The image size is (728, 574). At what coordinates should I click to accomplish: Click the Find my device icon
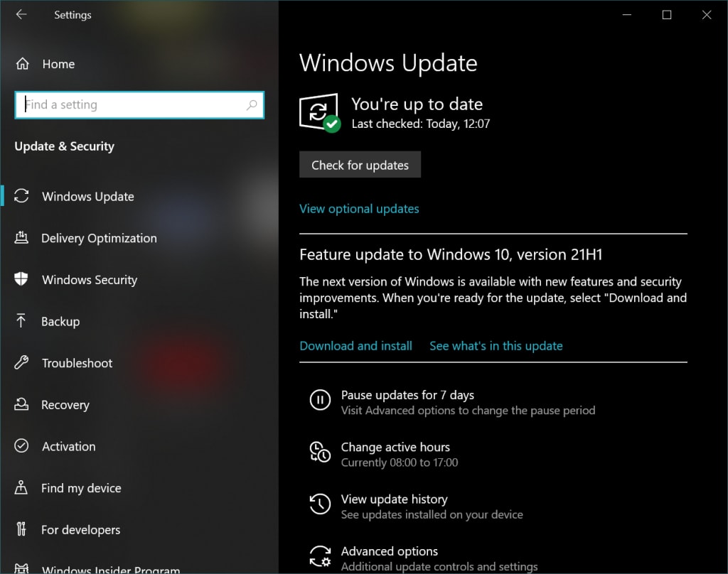(x=21, y=487)
